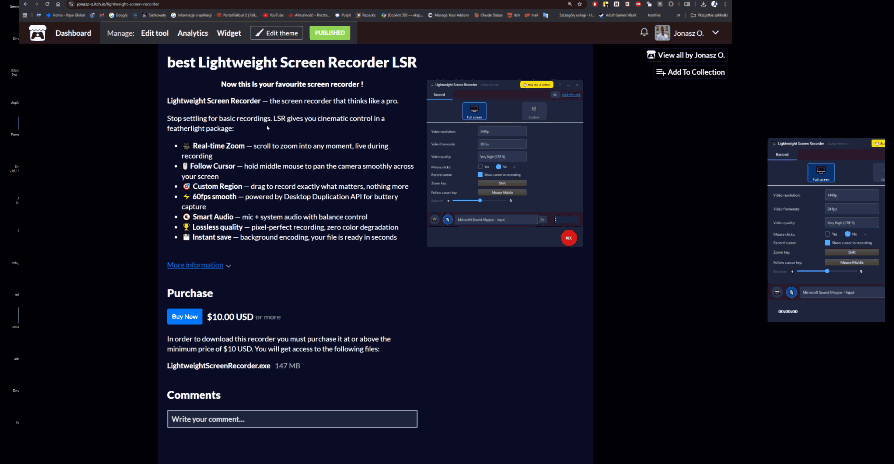The image size is (894, 464).
Task: Go to the Dashboard link
Action: (73, 33)
